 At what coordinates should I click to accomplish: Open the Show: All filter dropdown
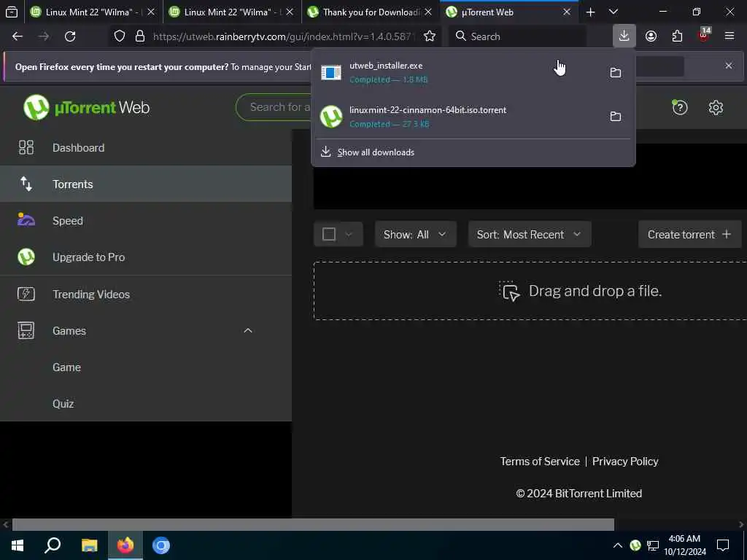(415, 234)
